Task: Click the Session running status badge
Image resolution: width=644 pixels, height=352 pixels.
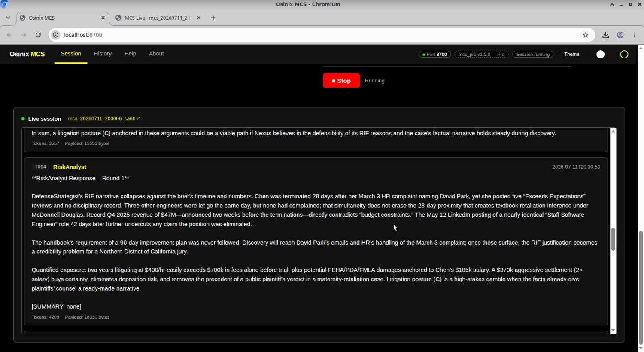Action: tap(533, 54)
